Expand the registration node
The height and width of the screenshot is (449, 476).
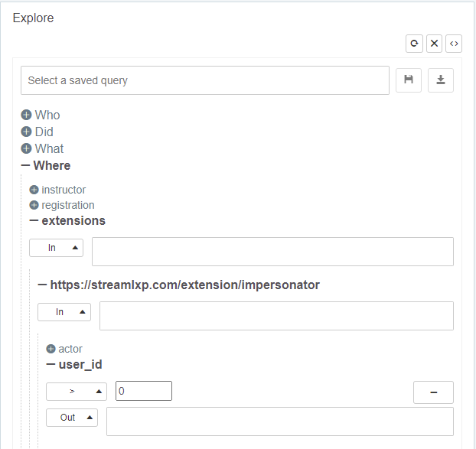tap(34, 205)
